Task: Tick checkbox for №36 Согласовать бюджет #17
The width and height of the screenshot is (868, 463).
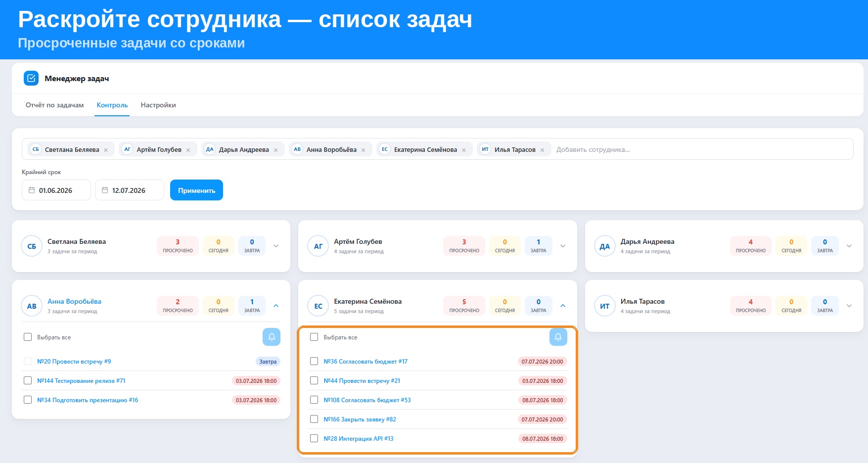Action: pyautogui.click(x=314, y=361)
